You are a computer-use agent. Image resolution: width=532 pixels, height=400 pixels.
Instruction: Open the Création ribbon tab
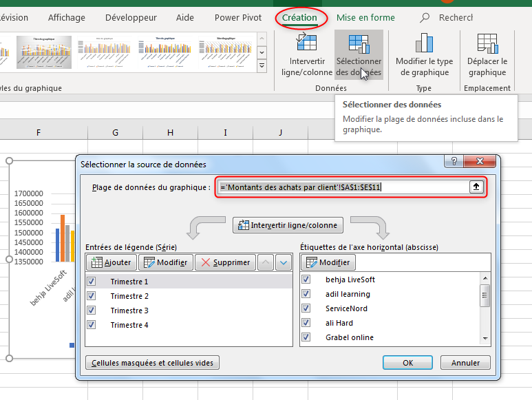(x=299, y=18)
